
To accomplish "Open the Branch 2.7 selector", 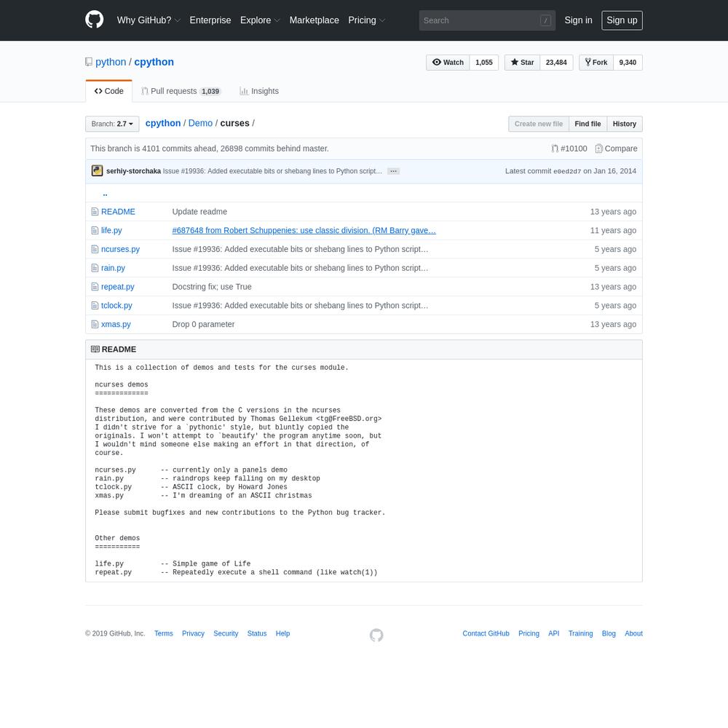I will click(x=112, y=124).
